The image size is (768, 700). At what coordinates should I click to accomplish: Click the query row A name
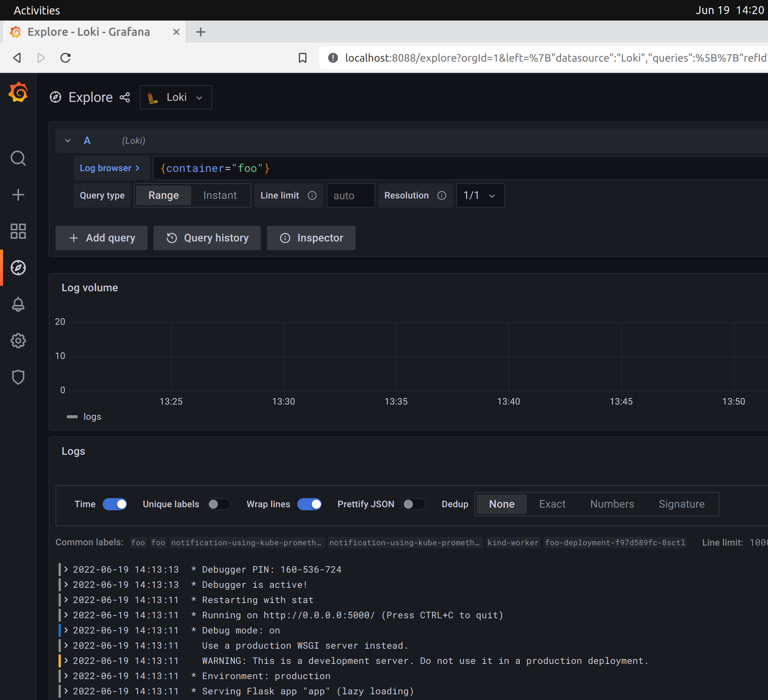coord(87,141)
